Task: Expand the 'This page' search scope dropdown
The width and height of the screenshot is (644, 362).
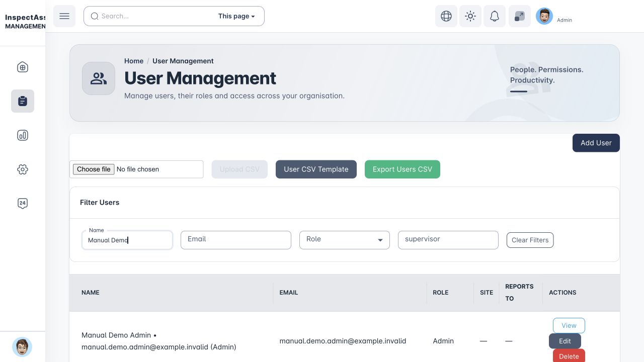Action: point(236,16)
